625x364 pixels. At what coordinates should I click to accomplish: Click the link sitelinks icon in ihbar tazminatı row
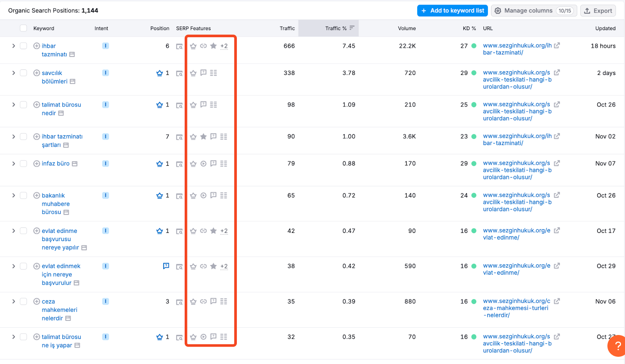click(x=204, y=46)
